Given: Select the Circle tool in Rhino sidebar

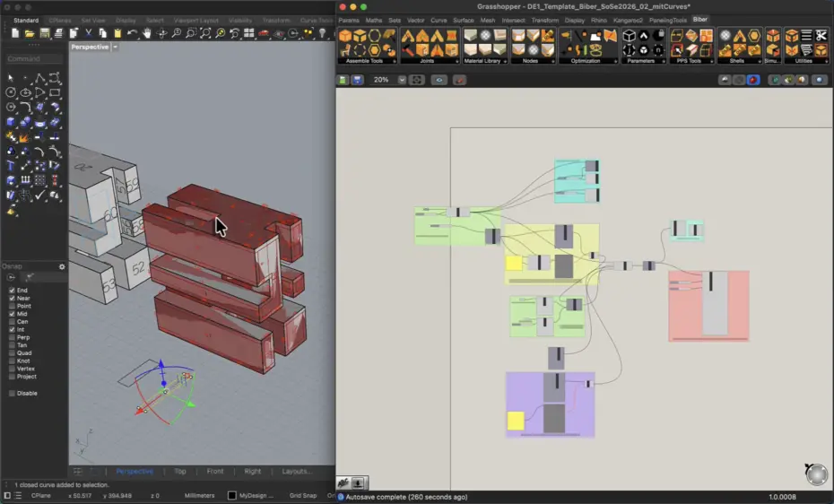Looking at the screenshot, I should (11, 92).
